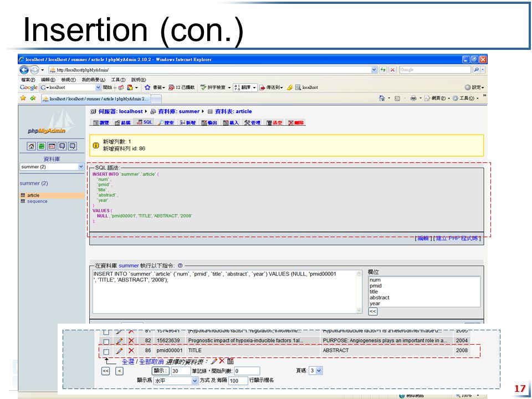Tick the checkbox for row 82
Screen dimensions: 532x399
tap(106, 341)
